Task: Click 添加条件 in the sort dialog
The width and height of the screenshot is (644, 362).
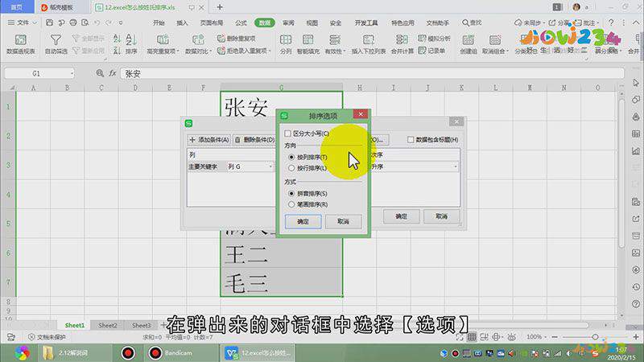Action: (x=209, y=139)
